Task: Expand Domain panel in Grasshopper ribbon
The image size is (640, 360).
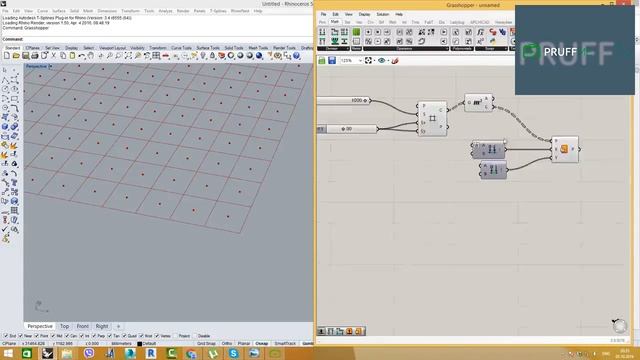Action: [x=334, y=49]
